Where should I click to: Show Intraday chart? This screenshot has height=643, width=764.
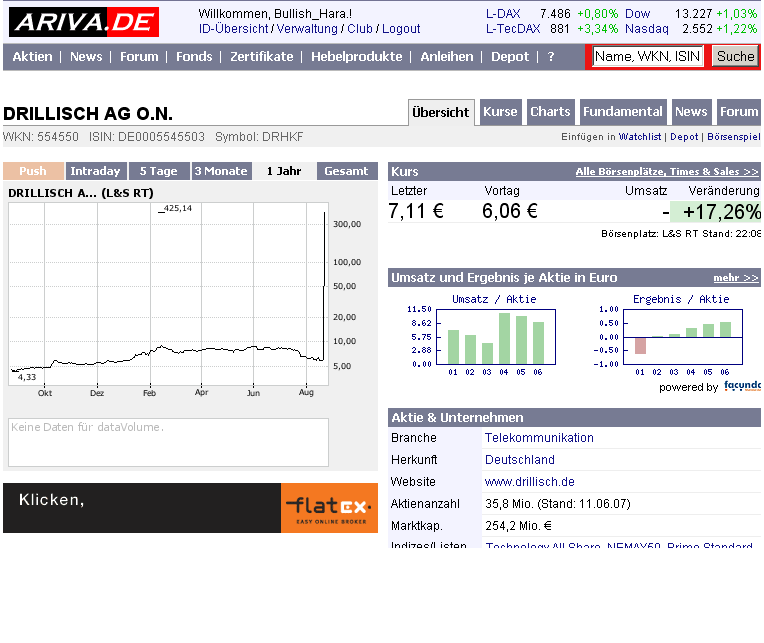point(96,171)
